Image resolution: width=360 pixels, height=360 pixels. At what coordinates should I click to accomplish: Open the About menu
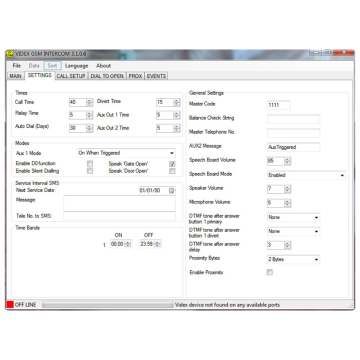click(x=104, y=66)
